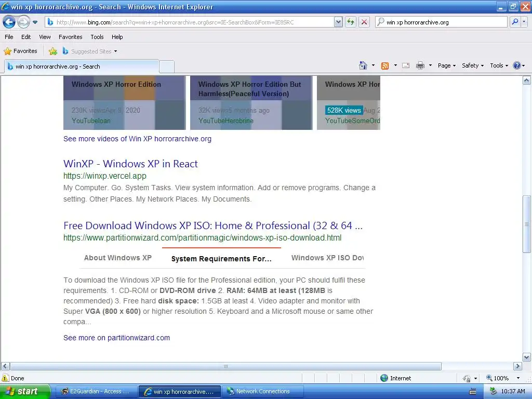Screen dimensions: 532x399
Task: Click the network tray icon near clock
Action: point(494,391)
